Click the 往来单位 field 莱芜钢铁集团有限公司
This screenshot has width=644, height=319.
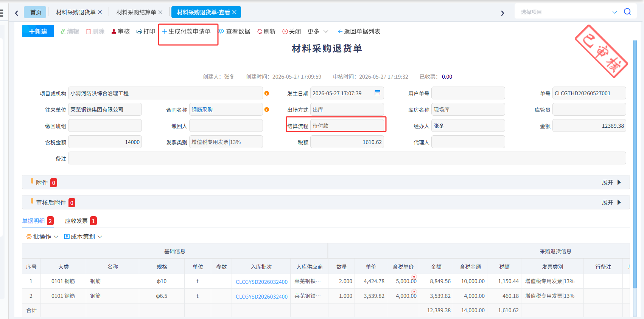[105, 109]
